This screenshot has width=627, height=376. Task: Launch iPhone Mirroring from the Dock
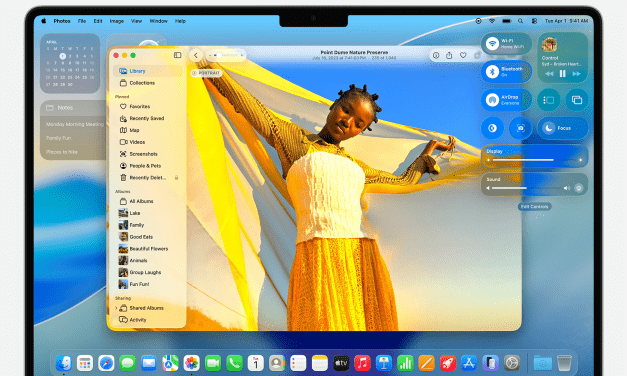click(x=490, y=363)
